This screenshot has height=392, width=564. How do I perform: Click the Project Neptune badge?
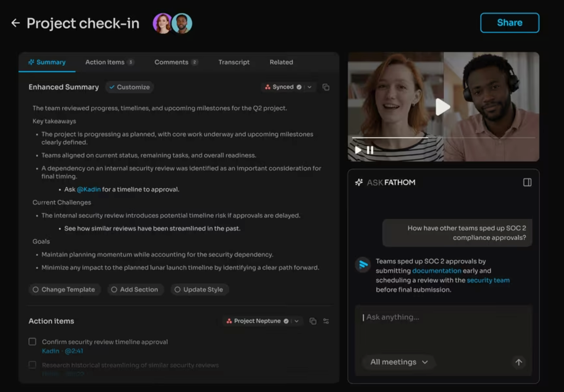[x=257, y=321]
